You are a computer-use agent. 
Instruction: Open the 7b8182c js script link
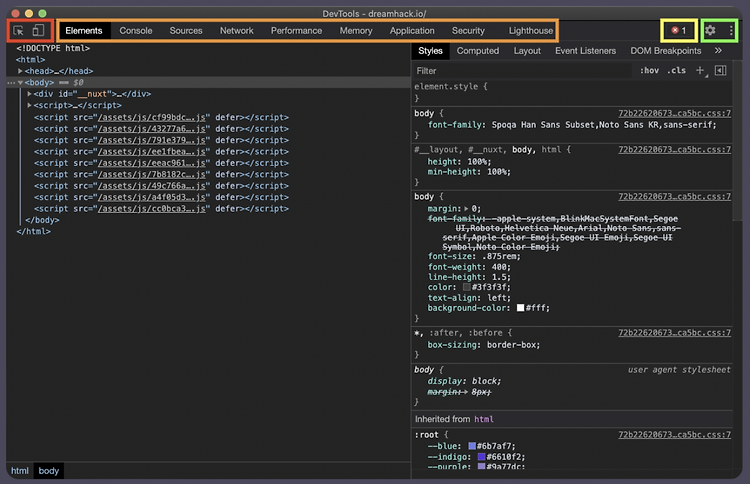[152, 175]
